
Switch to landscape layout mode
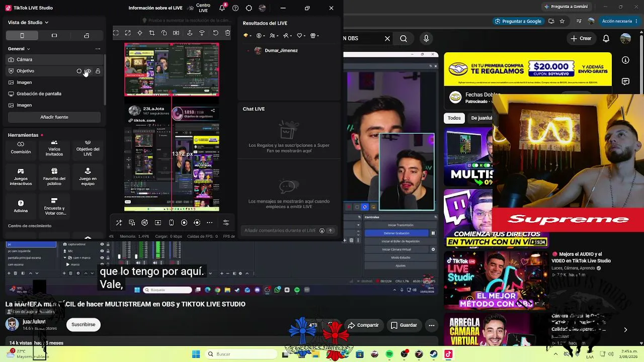[x=54, y=36]
